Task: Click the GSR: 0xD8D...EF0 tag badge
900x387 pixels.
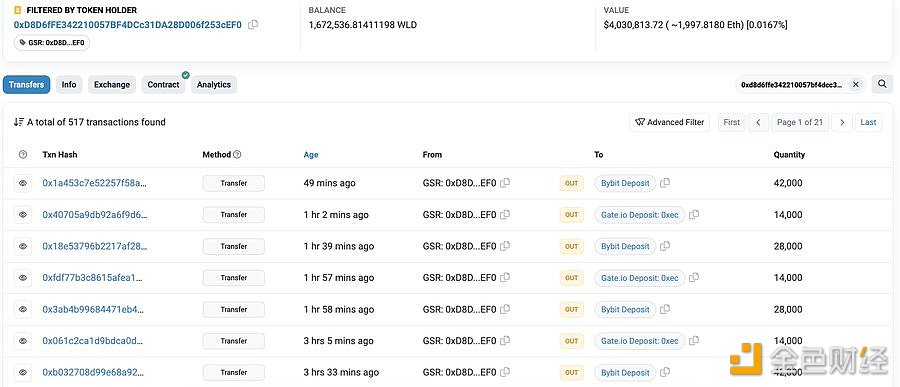Action: point(52,42)
